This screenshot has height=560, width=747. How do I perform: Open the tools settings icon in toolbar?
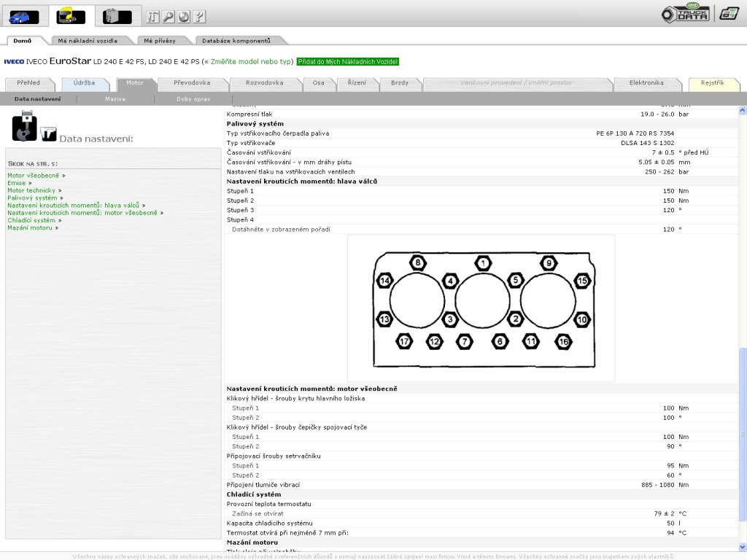click(152, 16)
